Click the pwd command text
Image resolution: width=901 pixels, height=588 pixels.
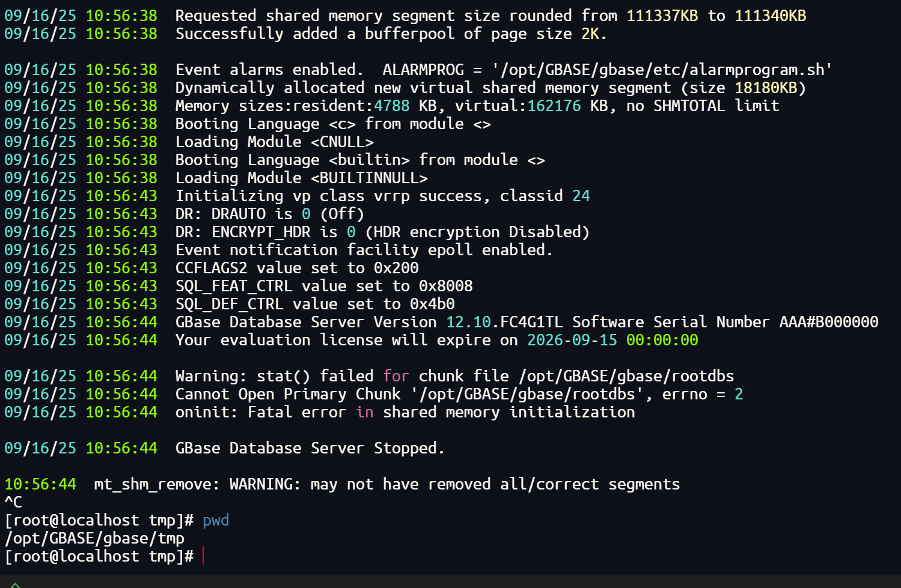point(216,521)
